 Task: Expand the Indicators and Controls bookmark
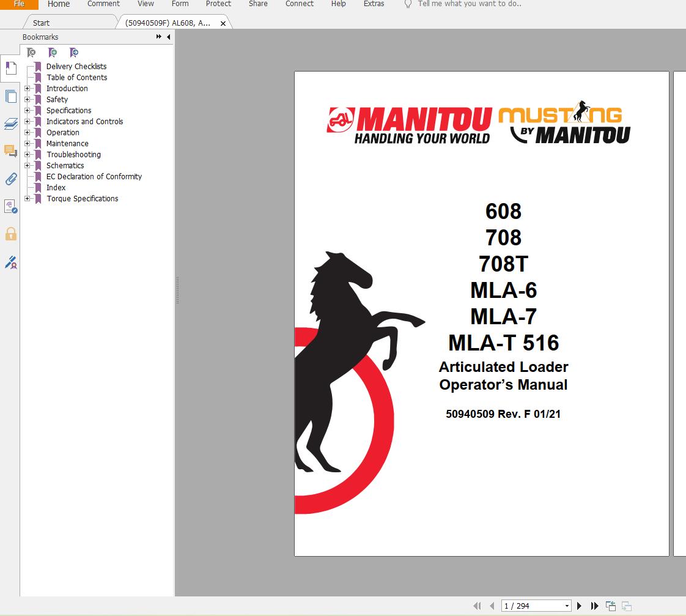point(27,121)
